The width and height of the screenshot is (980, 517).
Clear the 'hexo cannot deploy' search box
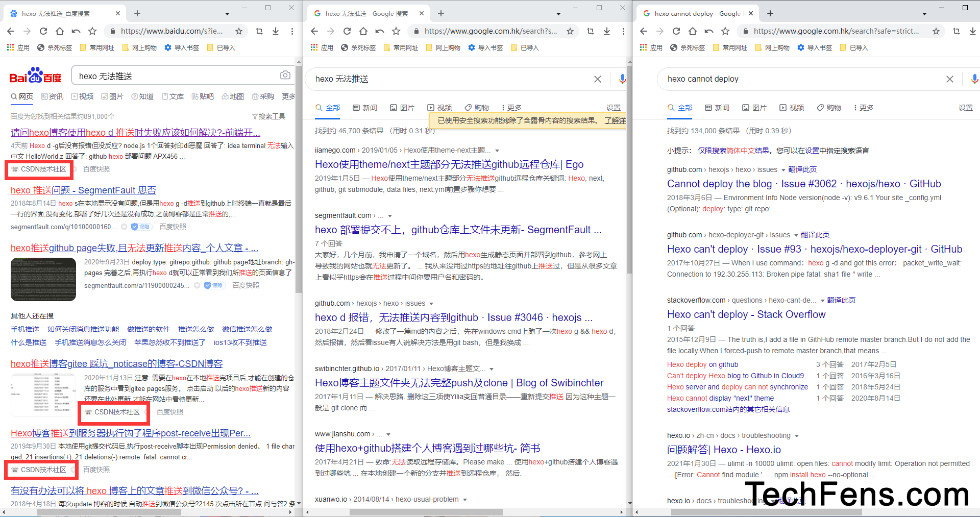[949, 79]
